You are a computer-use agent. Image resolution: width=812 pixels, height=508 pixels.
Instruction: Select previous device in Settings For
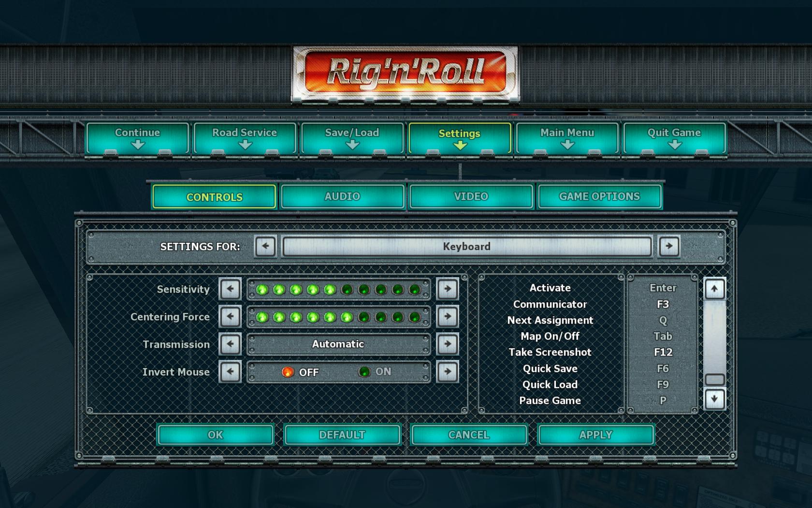265,246
